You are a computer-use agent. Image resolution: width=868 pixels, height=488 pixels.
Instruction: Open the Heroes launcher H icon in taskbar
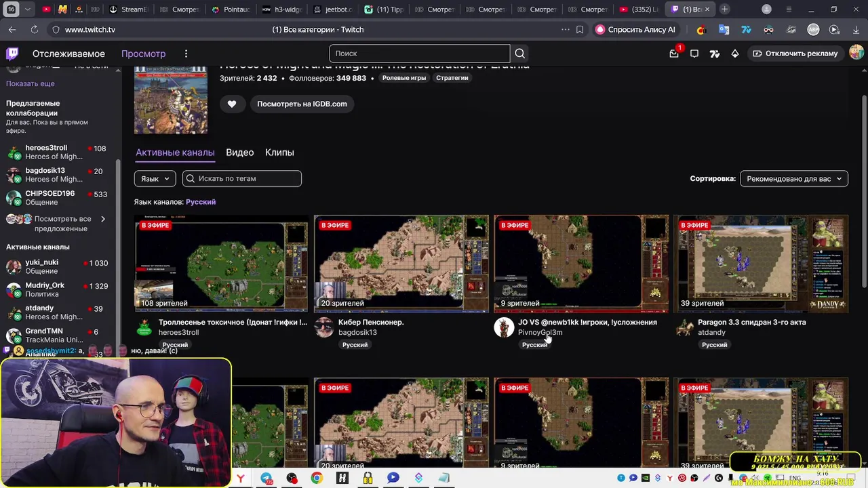342,479
